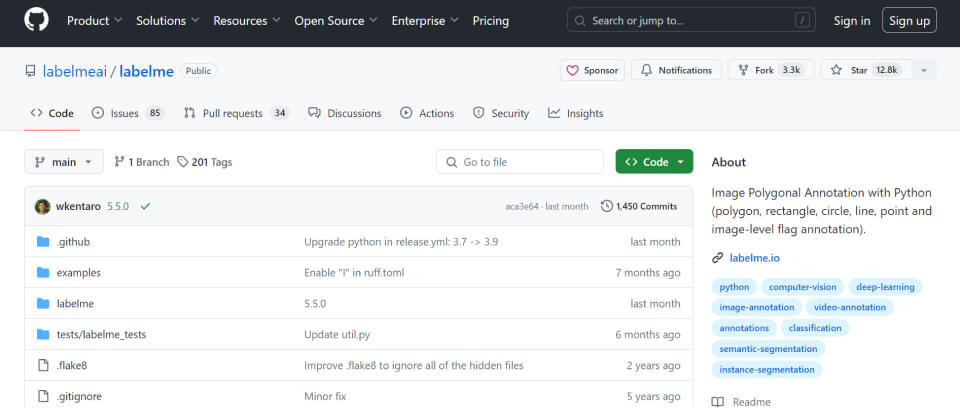Expand the Resources menu
Viewport: 960px width, 408px height.
tap(247, 21)
